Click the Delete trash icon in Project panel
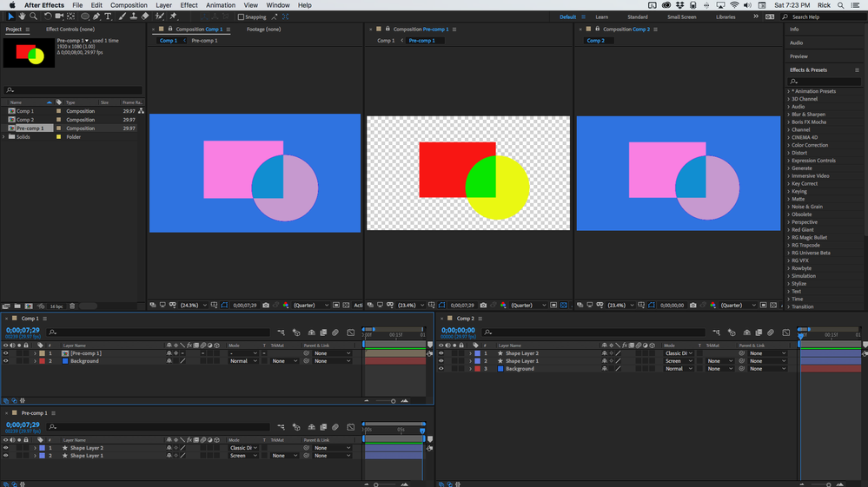 (x=72, y=306)
